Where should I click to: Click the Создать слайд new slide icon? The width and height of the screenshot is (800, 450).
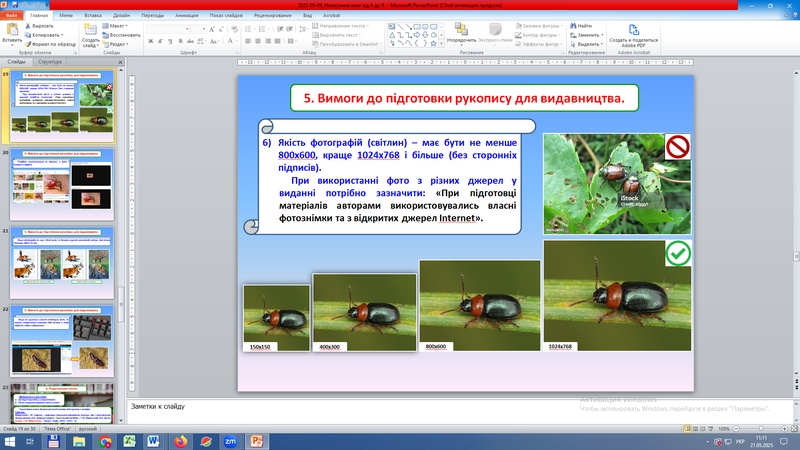[90, 31]
